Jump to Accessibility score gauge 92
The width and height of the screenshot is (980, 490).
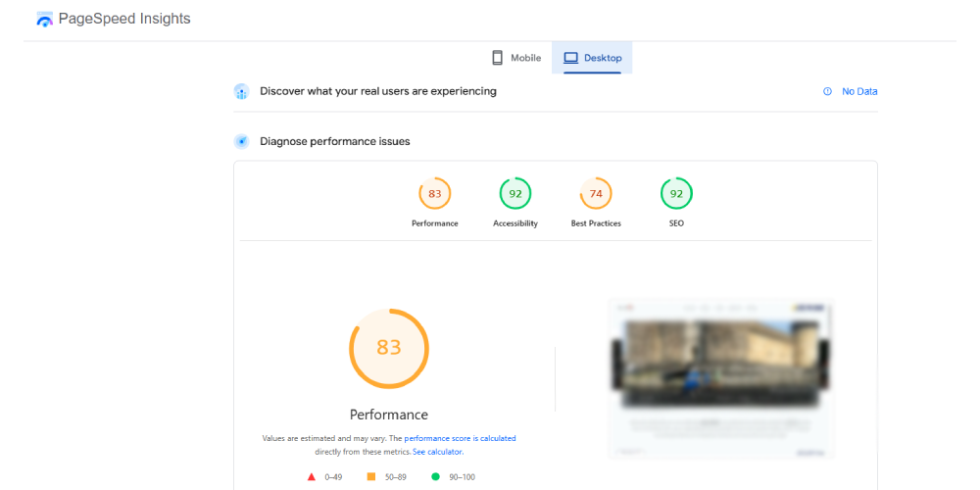point(514,194)
